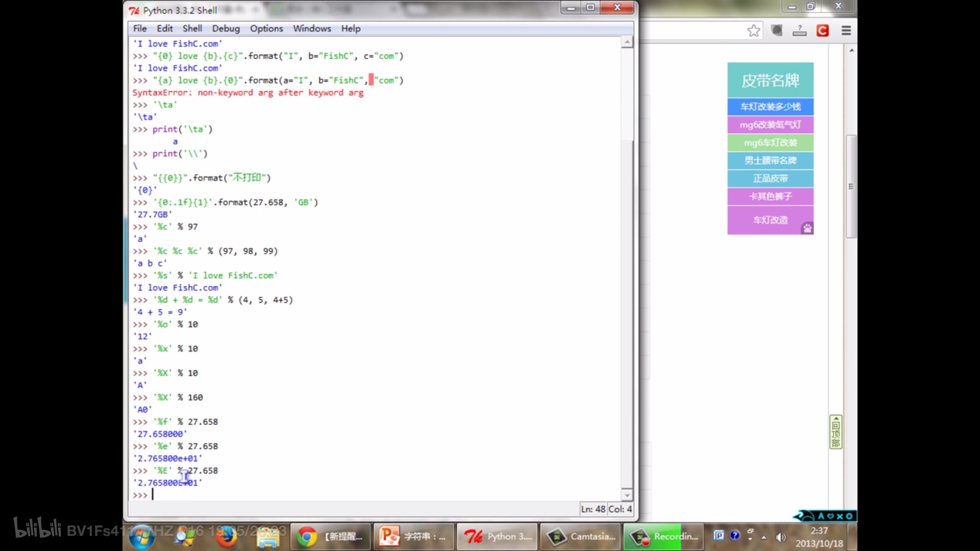980x551 pixels.
Task: Click the Firefox taskbar icon
Action: tap(227, 536)
